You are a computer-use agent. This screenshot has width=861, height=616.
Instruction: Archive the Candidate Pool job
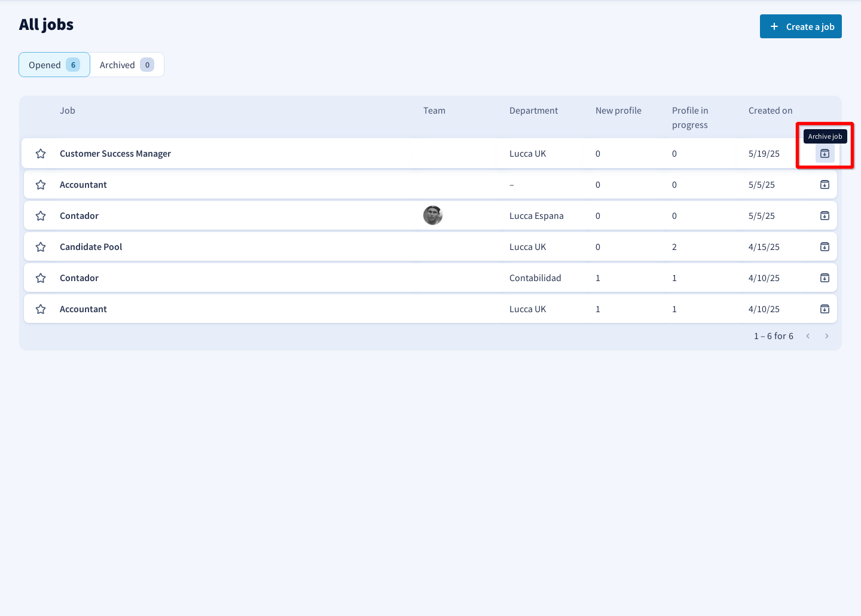click(825, 247)
